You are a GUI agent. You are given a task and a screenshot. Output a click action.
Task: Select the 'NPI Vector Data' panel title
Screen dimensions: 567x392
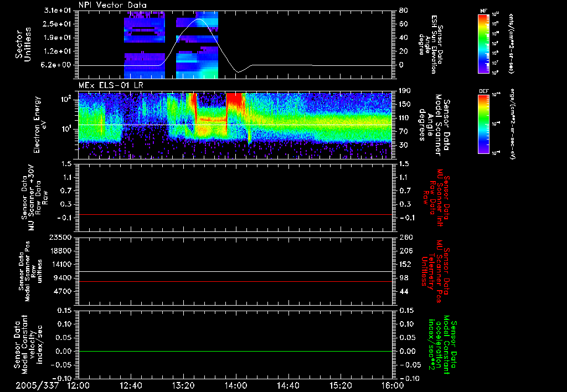[x=113, y=5]
